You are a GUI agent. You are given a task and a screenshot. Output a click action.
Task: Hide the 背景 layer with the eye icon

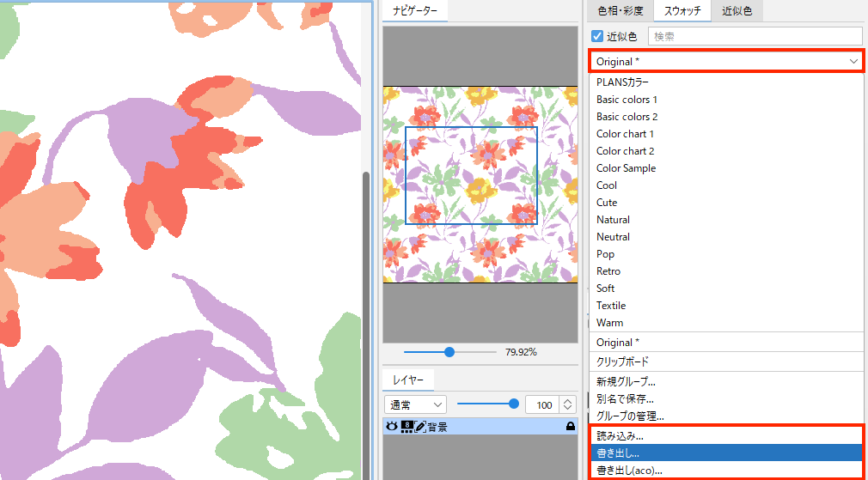pyautogui.click(x=391, y=427)
